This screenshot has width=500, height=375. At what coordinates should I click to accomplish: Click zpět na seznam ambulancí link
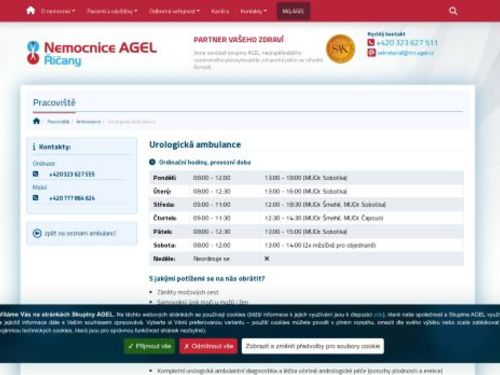(80, 233)
